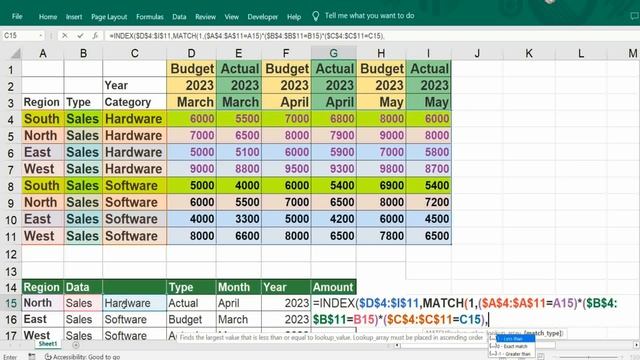Click the Month header in row 14

[238, 287]
